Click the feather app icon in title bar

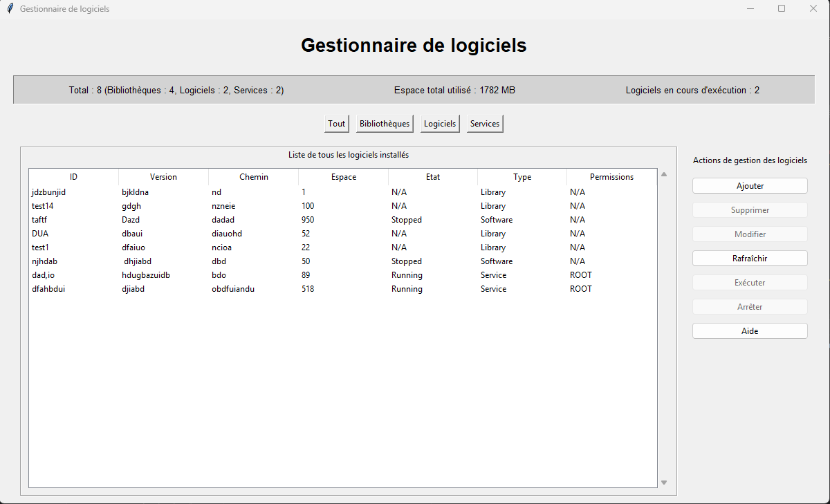pos(10,9)
